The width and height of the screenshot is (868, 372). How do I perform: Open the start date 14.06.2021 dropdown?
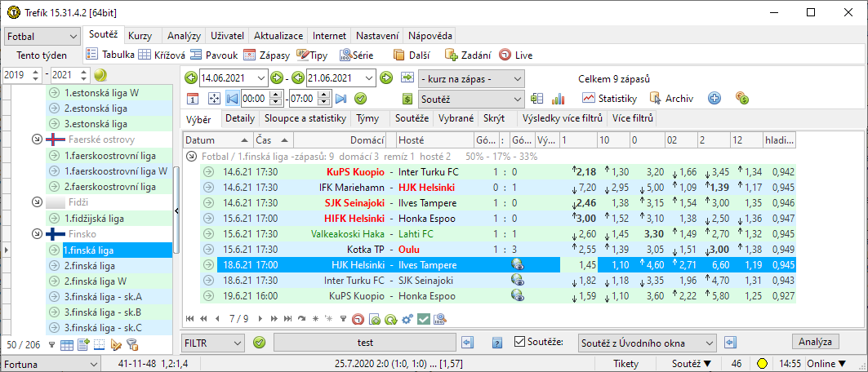point(261,77)
